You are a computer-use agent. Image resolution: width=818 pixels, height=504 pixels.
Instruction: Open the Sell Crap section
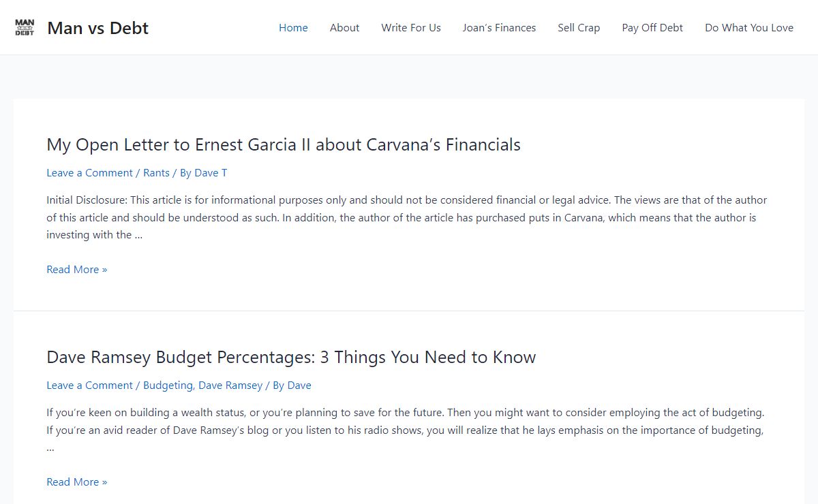579,28
